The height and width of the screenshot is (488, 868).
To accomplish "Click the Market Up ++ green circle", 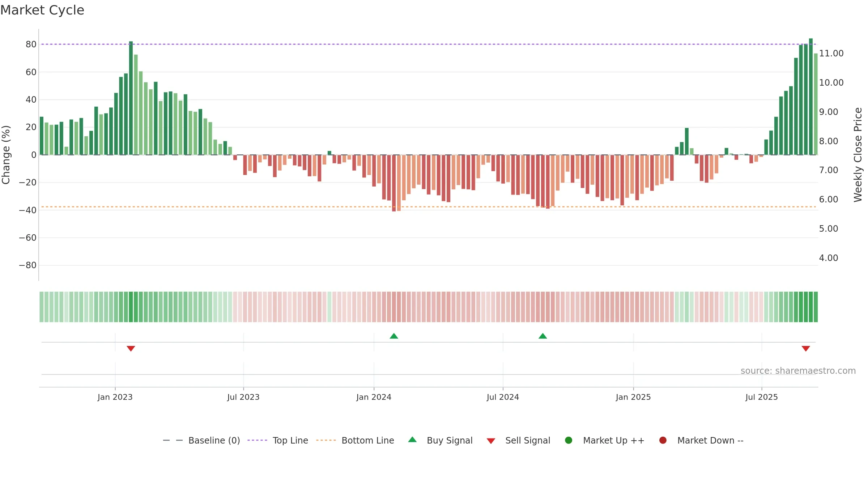I will pos(569,440).
